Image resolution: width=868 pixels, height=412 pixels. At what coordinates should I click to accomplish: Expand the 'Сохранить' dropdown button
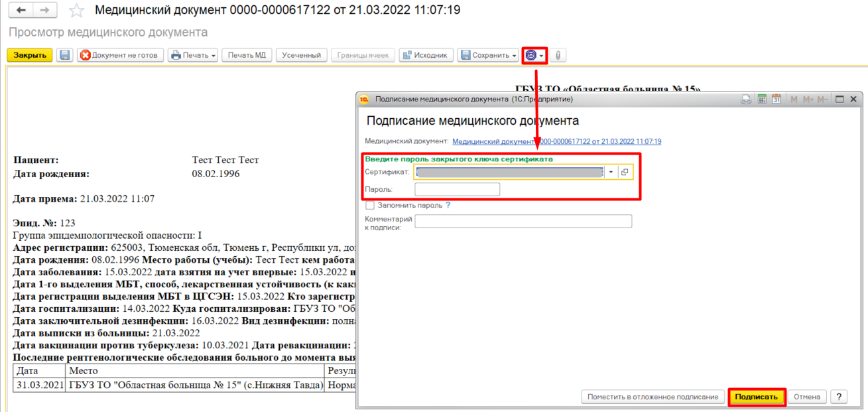[489, 55]
